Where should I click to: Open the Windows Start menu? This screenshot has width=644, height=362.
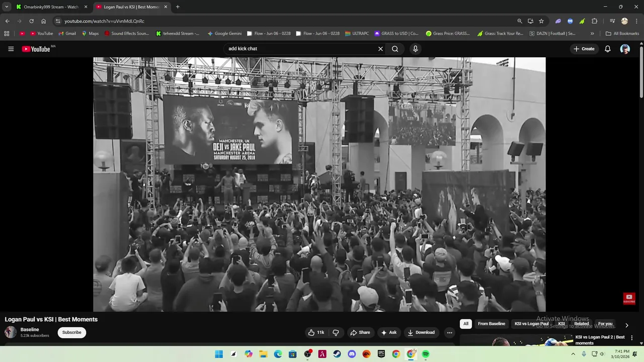click(219, 354)
